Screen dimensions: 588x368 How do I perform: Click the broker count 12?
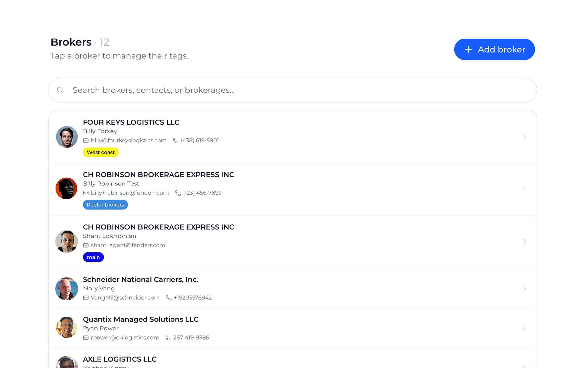(104, 42)
